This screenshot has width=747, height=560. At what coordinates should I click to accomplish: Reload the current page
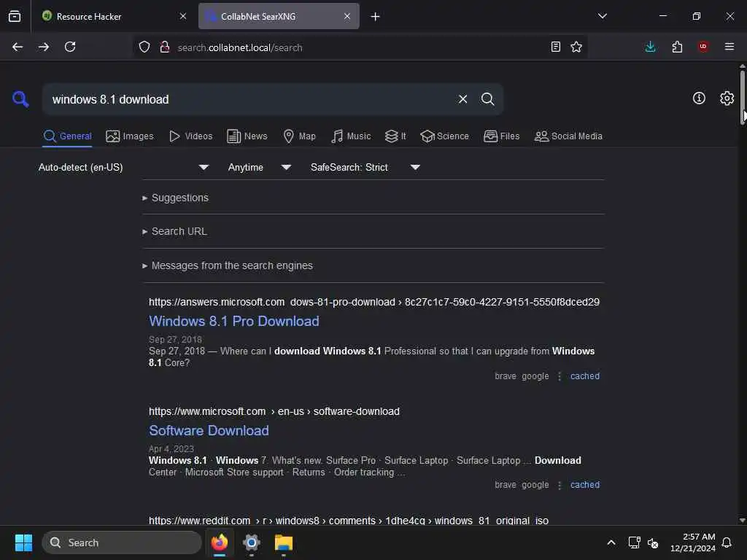[70, 47]
